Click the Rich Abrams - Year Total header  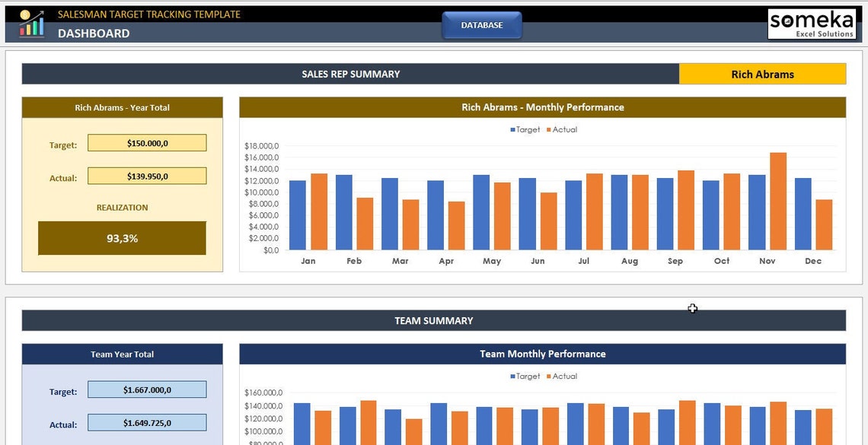tap(122, 107)
